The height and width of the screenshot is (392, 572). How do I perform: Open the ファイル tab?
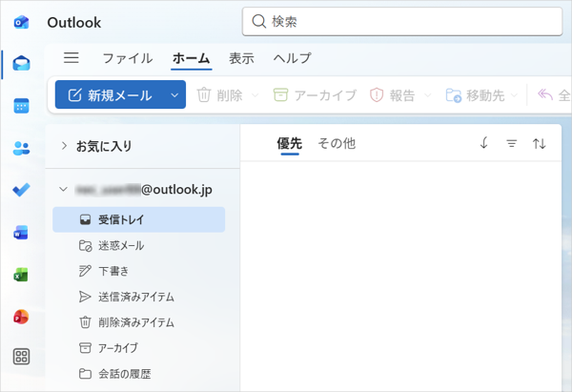(128, 58)
